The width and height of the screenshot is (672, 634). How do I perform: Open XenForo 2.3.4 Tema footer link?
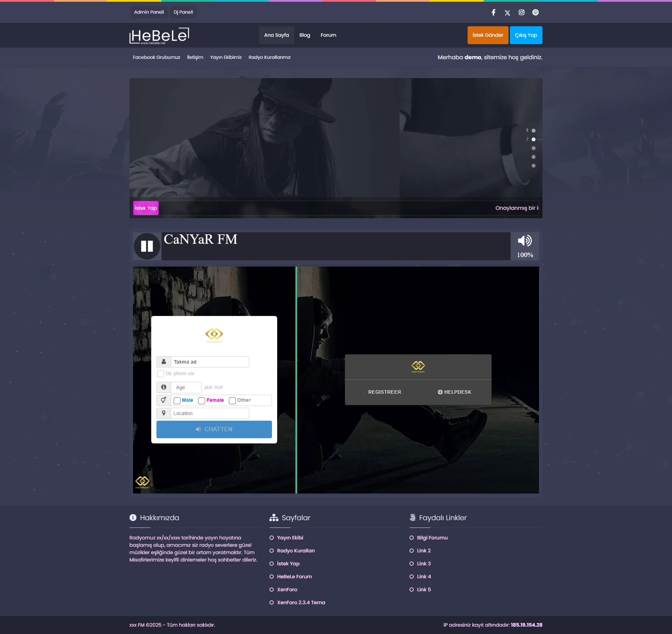(x=301, y=602)
